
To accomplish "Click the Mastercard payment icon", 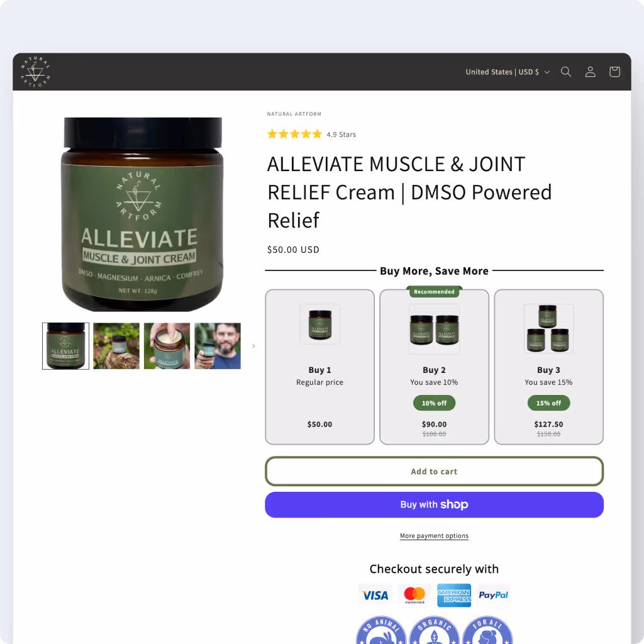I will [x=414, y=595].
